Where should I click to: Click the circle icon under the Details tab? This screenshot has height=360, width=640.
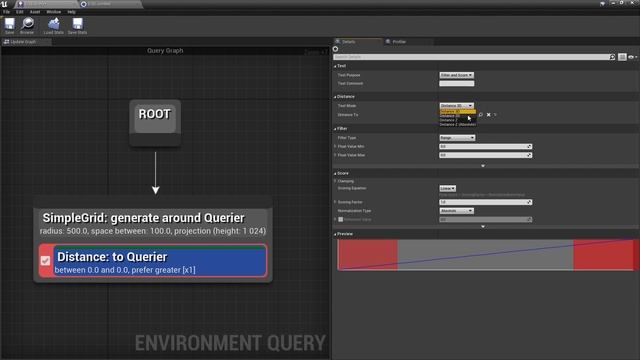click(x=336, y=49)
